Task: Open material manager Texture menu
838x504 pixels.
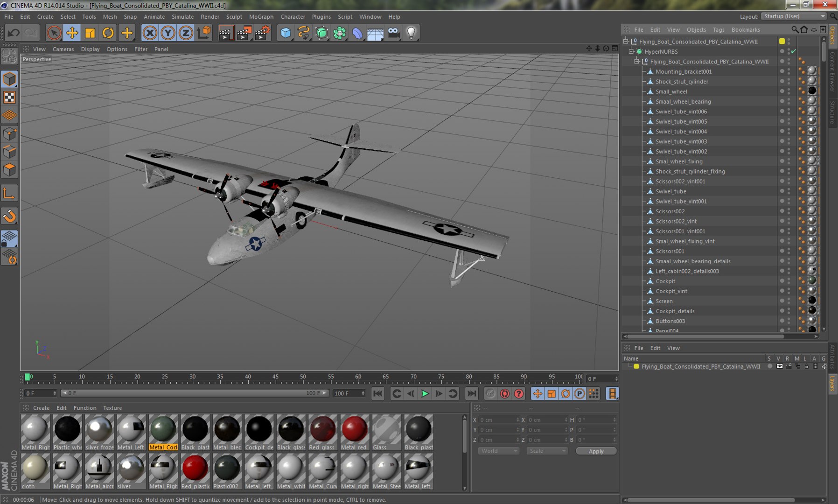Action: click(x=112, y=408)
